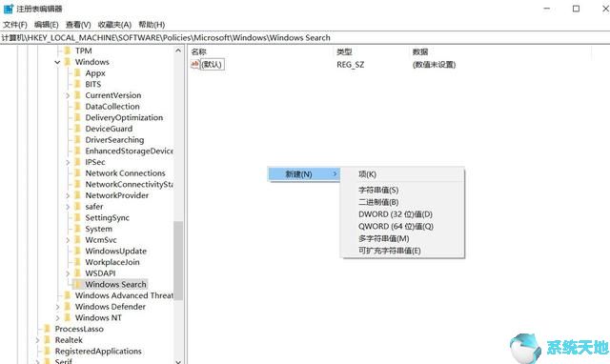Screen dimensions: 610x364
Task: Collapse the Windows tree node
Action: click(57, 62)
